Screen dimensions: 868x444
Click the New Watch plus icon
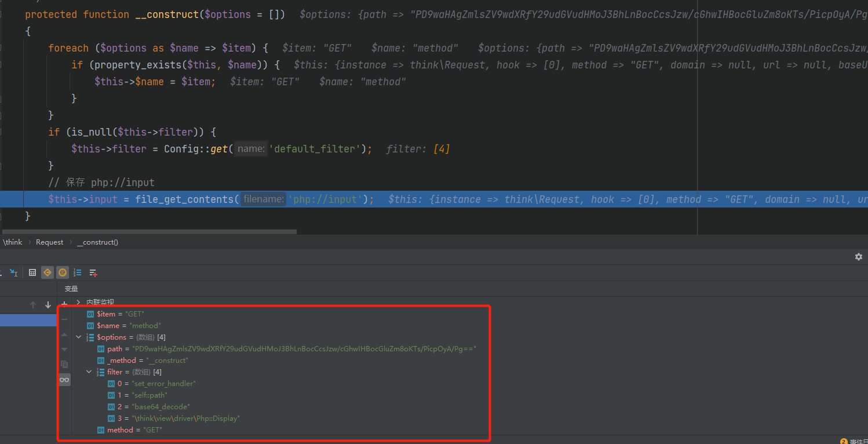(64, 304)
